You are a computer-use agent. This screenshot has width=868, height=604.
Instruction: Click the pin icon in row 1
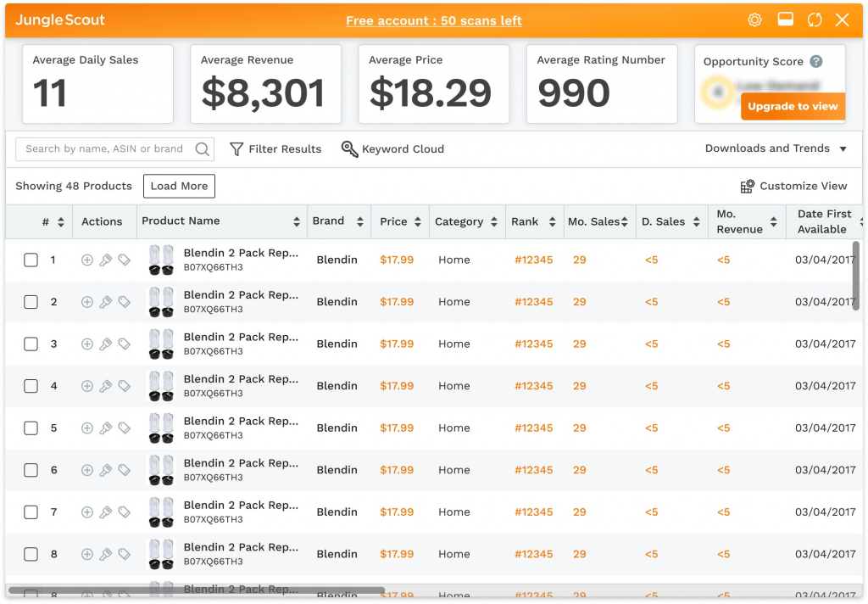point(106,260)
